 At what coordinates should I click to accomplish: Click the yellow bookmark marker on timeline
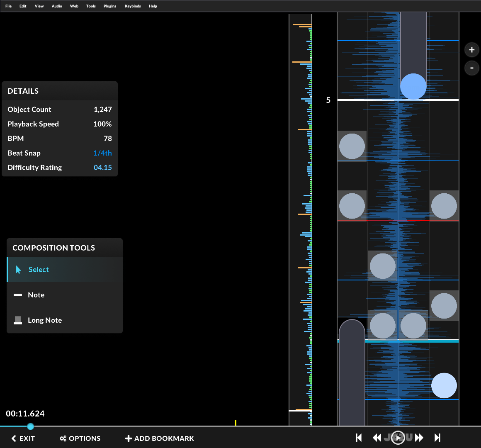tap(236, 423)
